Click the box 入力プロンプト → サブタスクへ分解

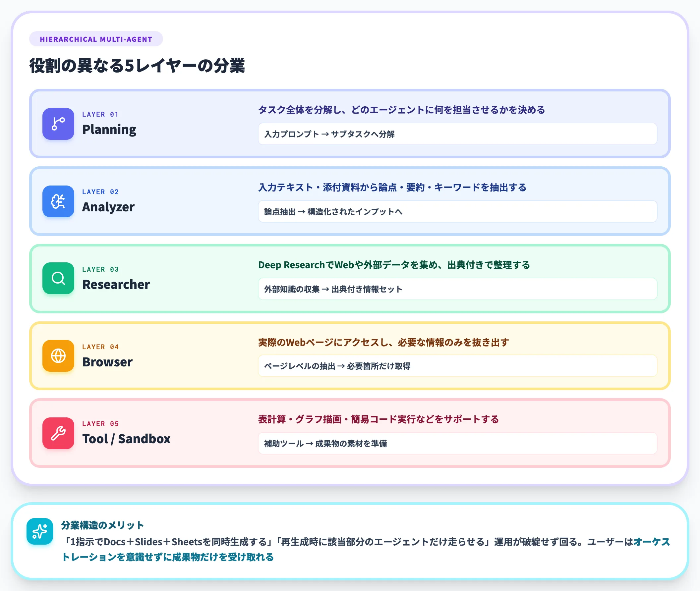tap(457, 134)
